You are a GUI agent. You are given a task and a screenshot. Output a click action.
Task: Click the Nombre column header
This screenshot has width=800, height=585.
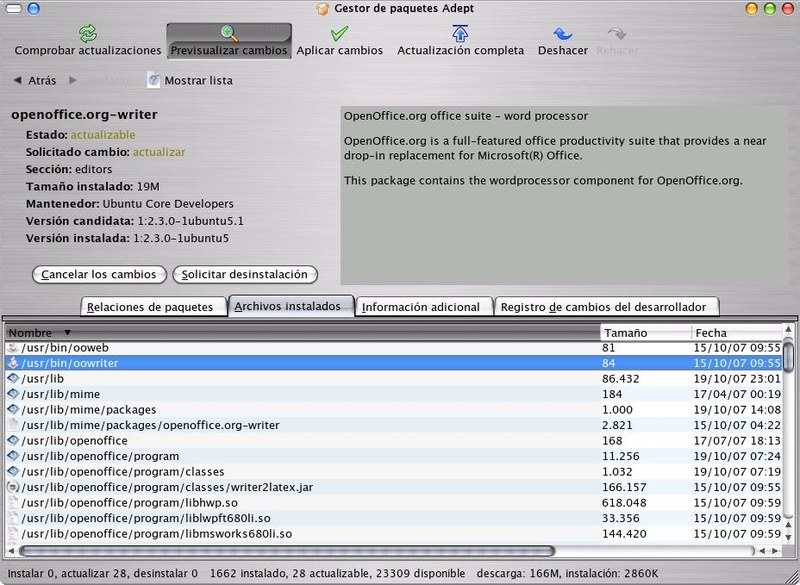[x=303, y=333]
